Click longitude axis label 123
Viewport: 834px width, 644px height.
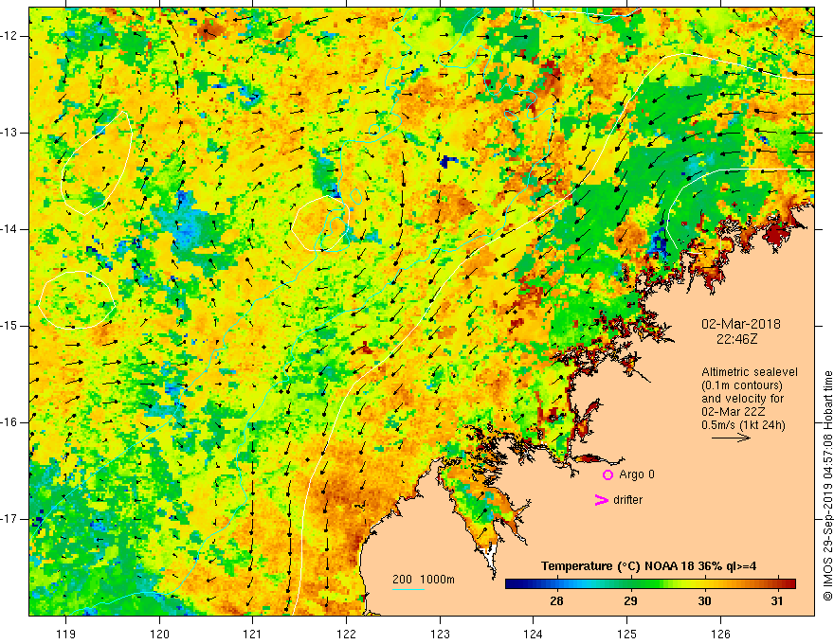(x=440, y=634)
